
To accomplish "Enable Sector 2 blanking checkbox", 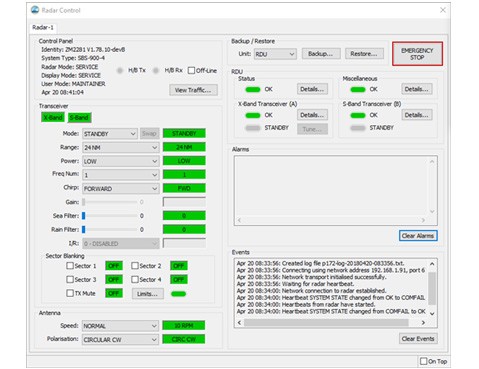I will [135, 266].
